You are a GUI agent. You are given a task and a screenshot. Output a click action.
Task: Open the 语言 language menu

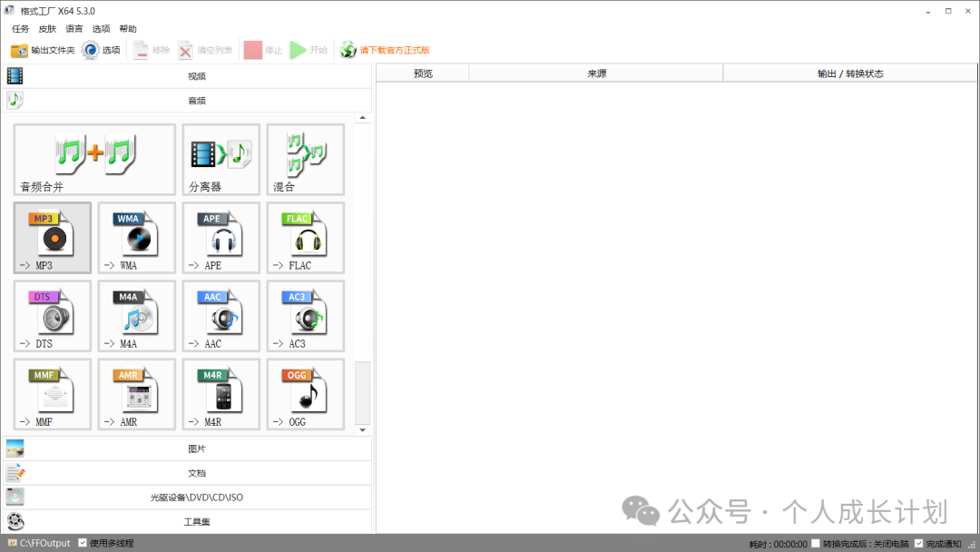[73, 29]
